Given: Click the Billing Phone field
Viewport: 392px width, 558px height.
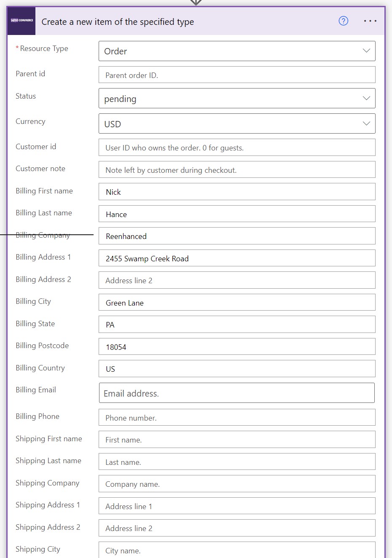Looking at the screenshot, I should point(236,417).
